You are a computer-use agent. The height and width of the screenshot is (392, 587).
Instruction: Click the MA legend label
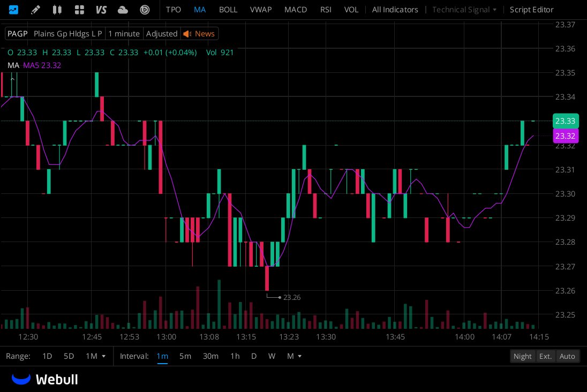tap(13, 65)
